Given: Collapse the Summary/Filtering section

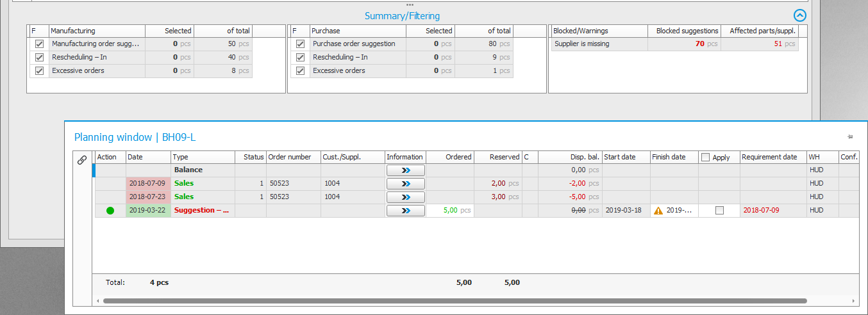Looking at the screenshot, I should click(799, 16).
